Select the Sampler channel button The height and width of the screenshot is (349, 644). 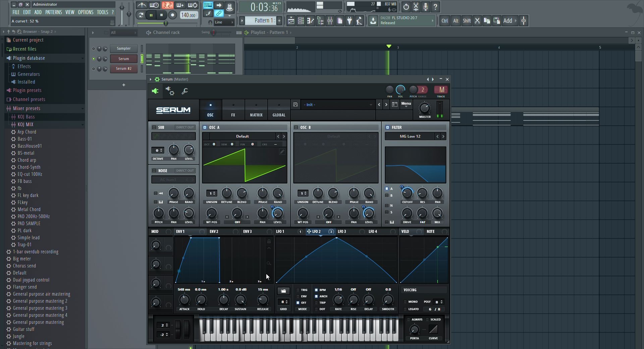coord(124,49)
